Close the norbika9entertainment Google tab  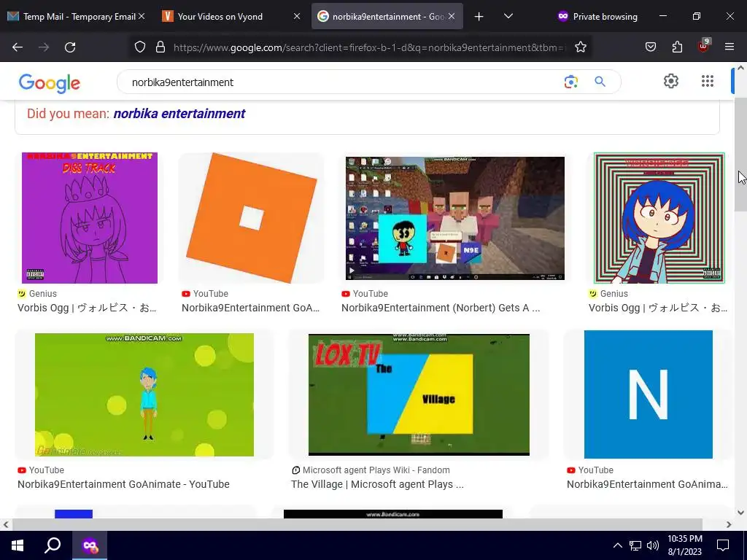click(452, 17)
